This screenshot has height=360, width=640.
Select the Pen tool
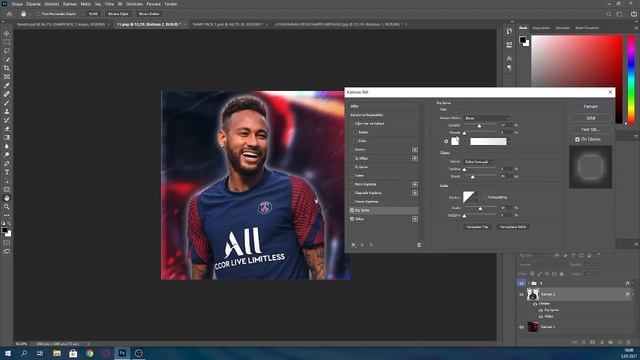(7, 163)
